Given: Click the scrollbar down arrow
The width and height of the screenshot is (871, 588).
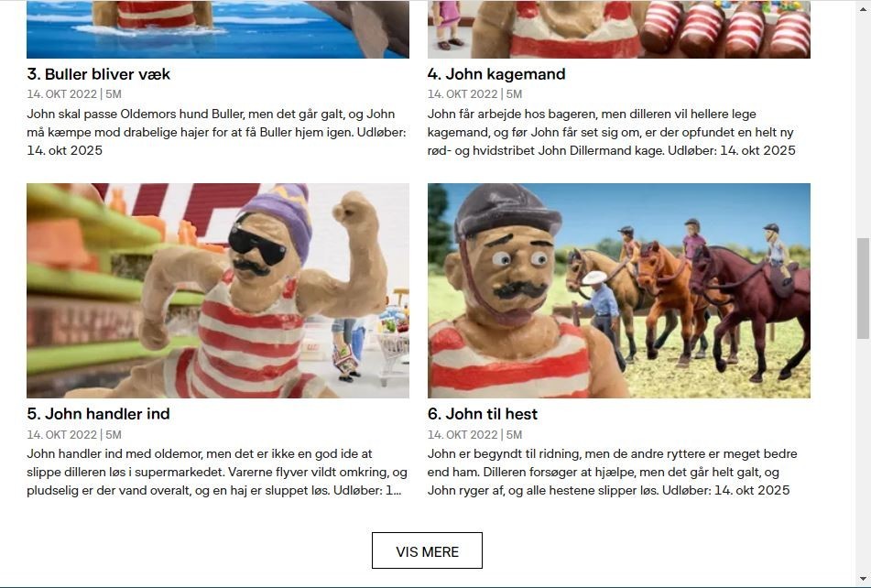Looking at the screenshot, I should [x=863, y=579].
